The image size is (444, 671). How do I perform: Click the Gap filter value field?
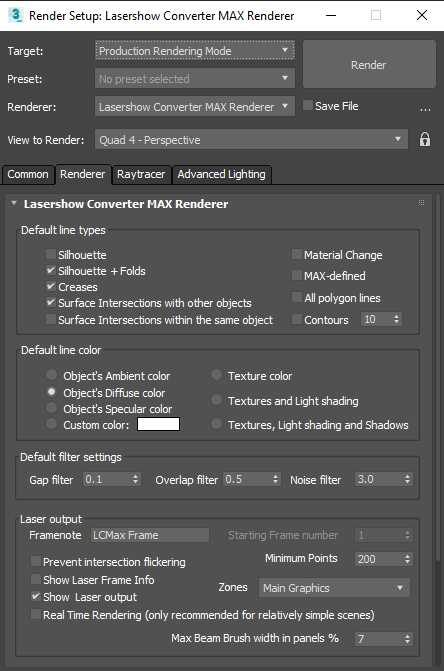click(x=107, y=479)
